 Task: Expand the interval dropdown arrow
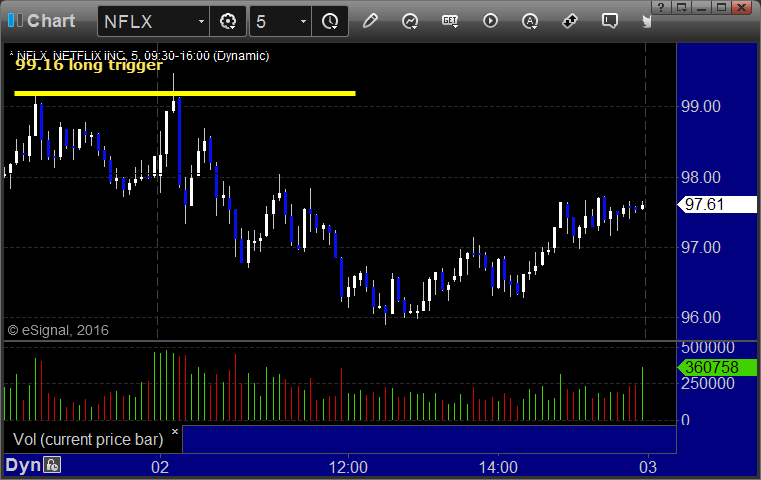303,21
